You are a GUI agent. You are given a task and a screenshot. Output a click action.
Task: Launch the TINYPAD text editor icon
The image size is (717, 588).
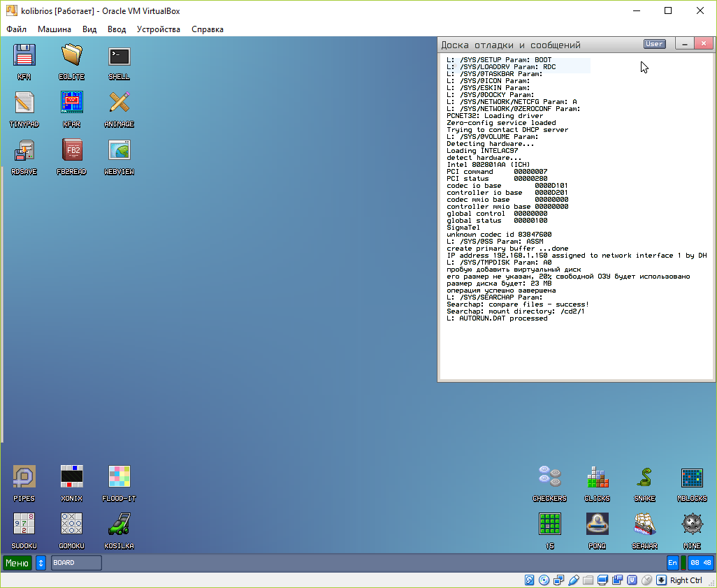[24, 103]
